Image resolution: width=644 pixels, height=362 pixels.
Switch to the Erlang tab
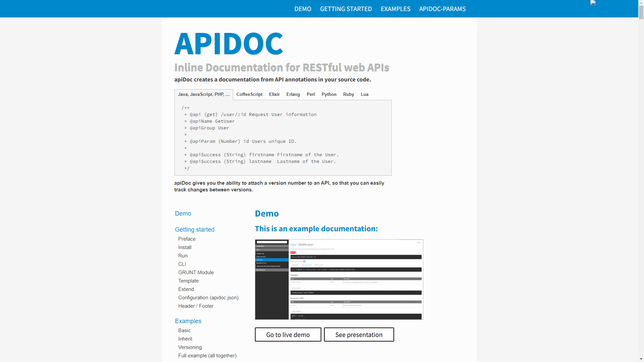pos(293,95)
